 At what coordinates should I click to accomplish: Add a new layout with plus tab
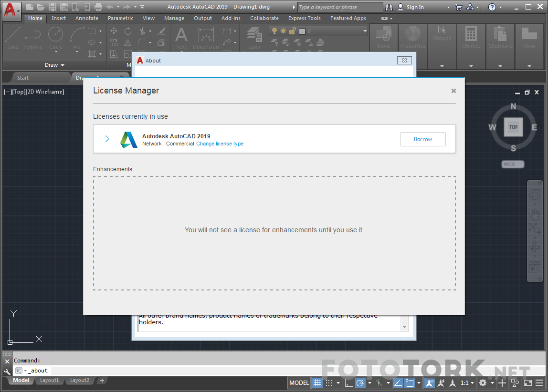(x=102, y=381)
